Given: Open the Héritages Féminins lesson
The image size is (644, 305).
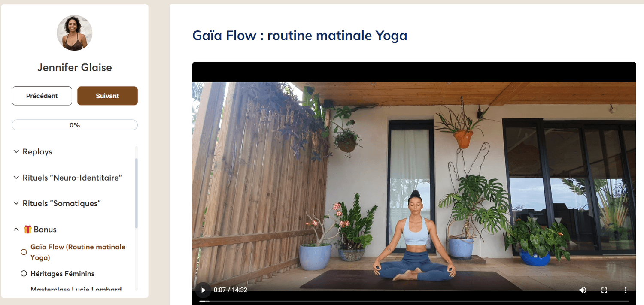Looking at the screenshot, I should [62, 273].
